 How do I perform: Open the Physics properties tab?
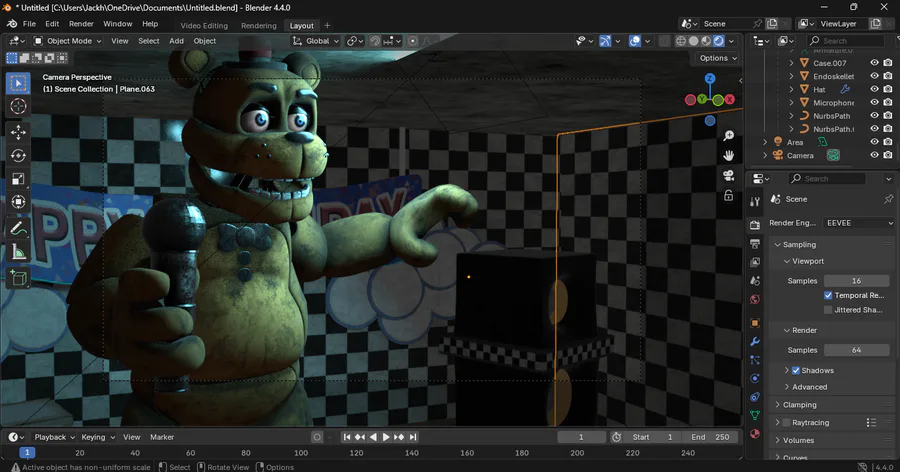point(755,378)
